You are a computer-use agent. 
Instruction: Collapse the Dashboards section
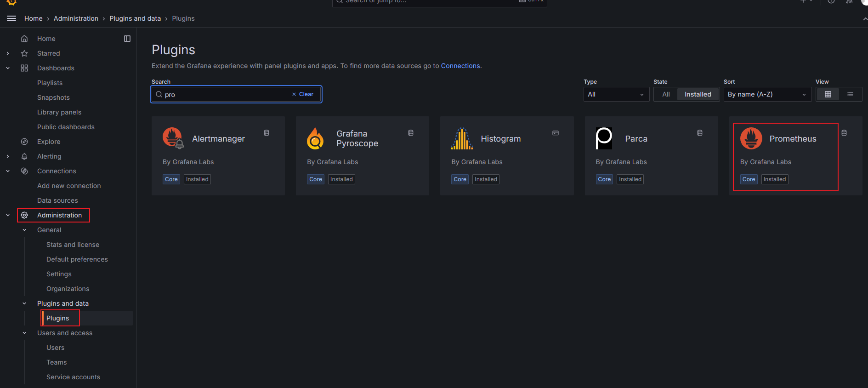tap(8, 68)
